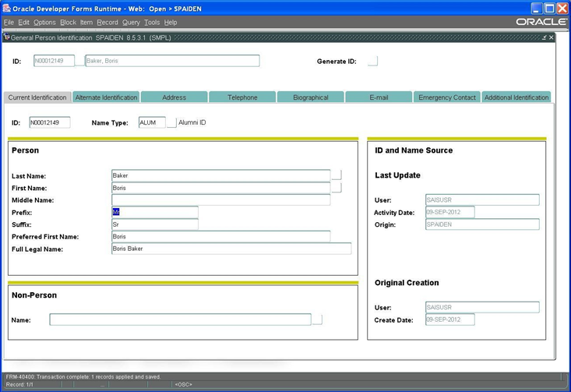This screenshot has width=571, height=392.
Task: Open the Biographical tab
Action: [311, 97]
